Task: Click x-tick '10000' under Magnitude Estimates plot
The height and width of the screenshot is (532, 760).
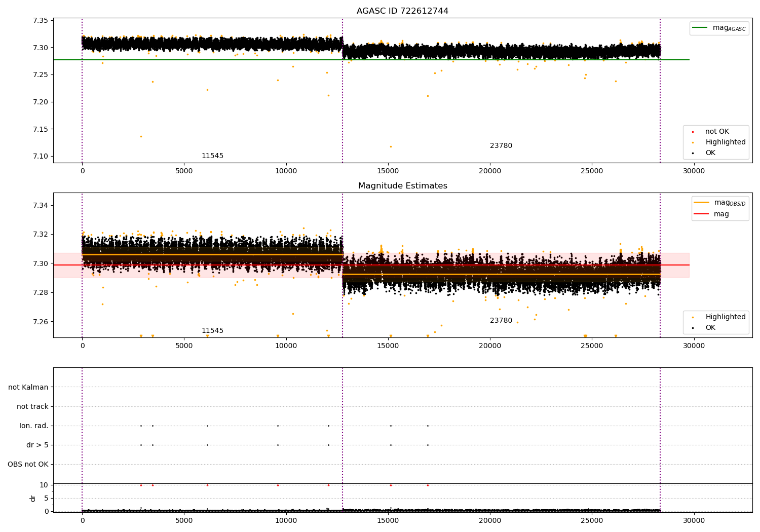Action: click(x=286, y=346)
